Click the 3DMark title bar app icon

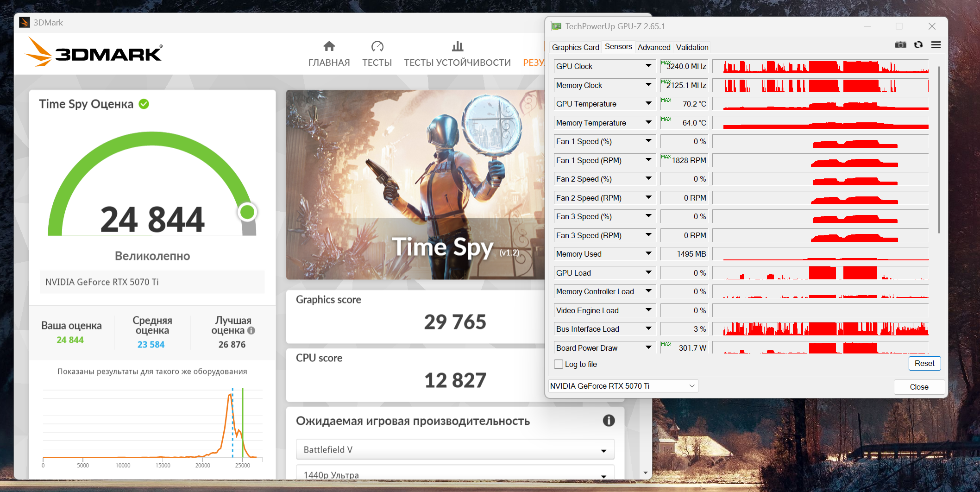(x=25, y=22)
